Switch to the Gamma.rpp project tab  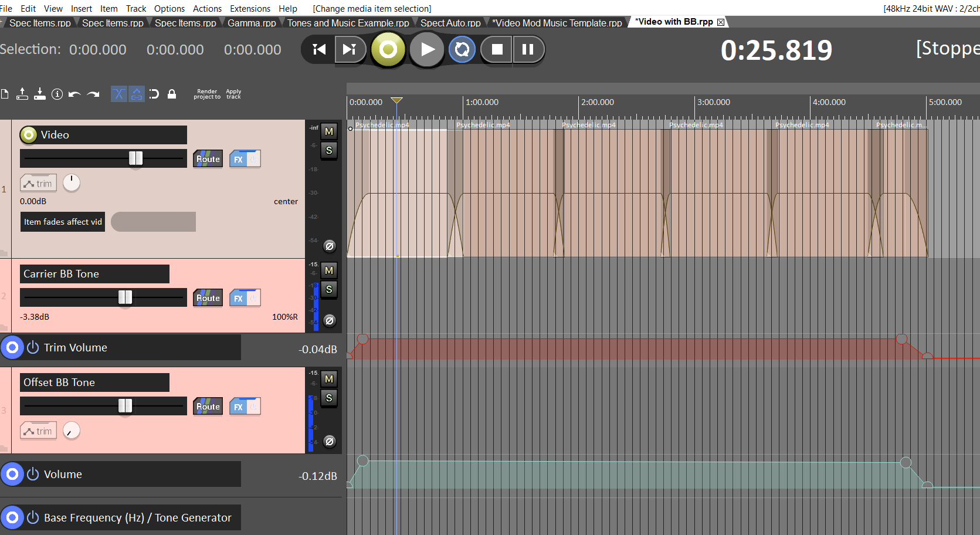252,23
